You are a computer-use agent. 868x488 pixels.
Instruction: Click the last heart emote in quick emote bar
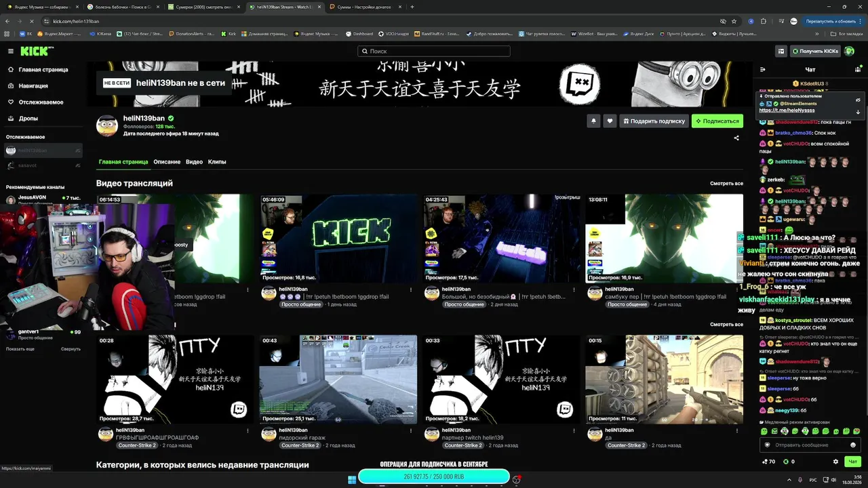856,431
